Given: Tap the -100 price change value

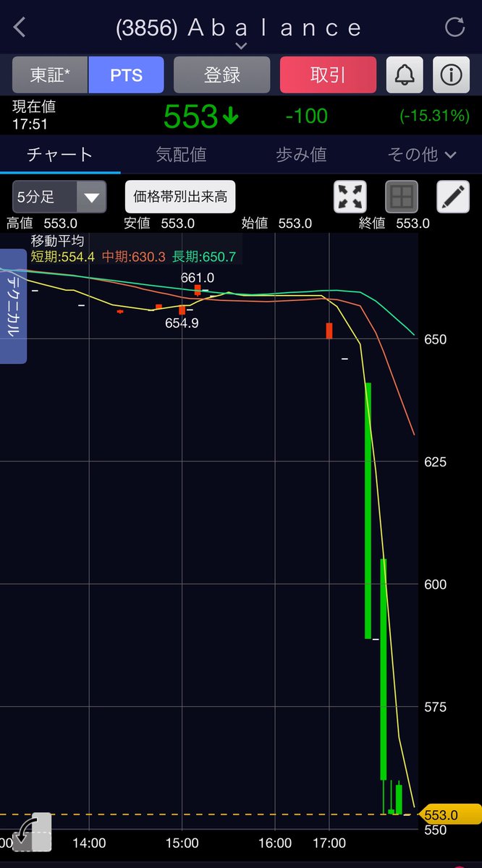Looking at the screenshot, I should (306, 116).
